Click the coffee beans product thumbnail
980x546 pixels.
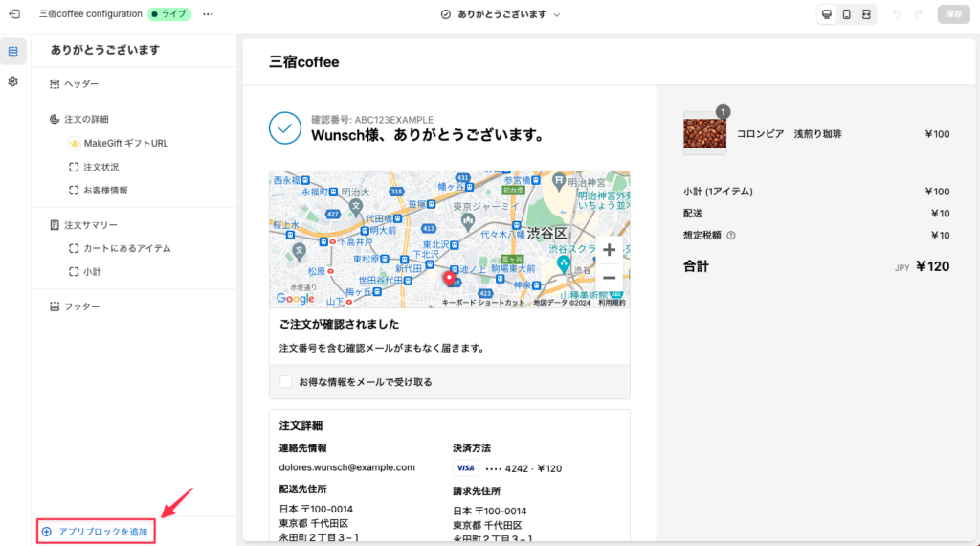click(x=704, y=133)
